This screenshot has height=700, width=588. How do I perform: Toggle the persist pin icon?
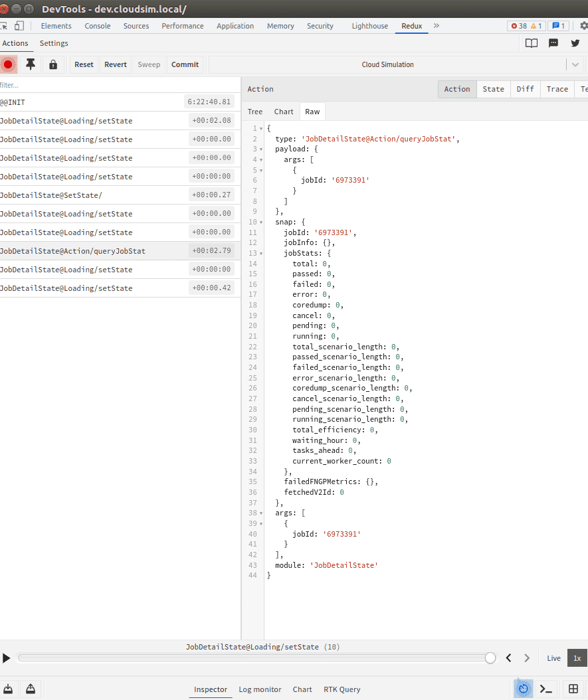tap(31, 64)
